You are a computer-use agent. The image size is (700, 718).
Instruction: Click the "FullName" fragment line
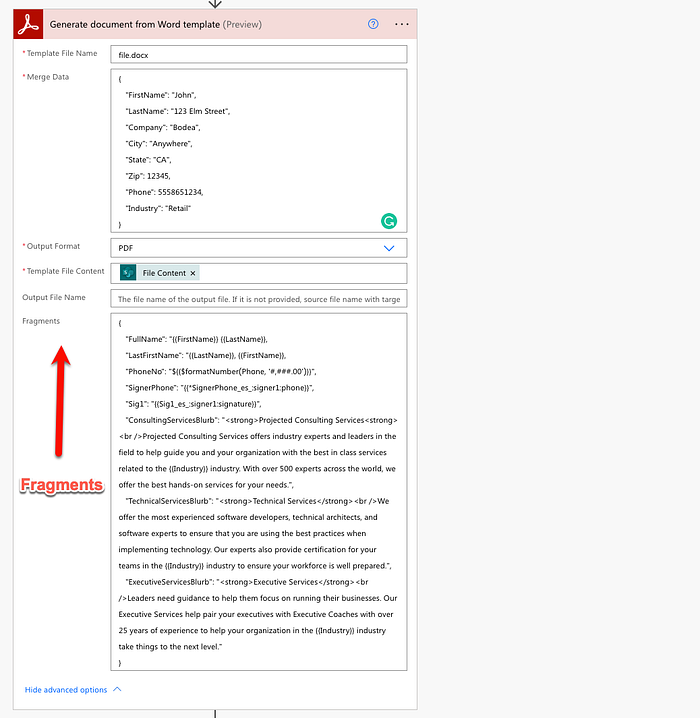(196, 339)
